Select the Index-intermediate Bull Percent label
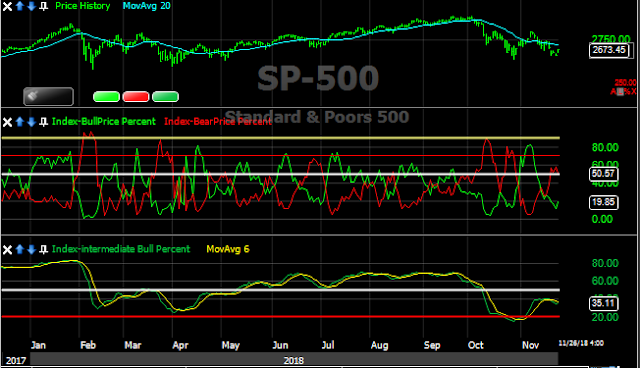 coord(121,249)
